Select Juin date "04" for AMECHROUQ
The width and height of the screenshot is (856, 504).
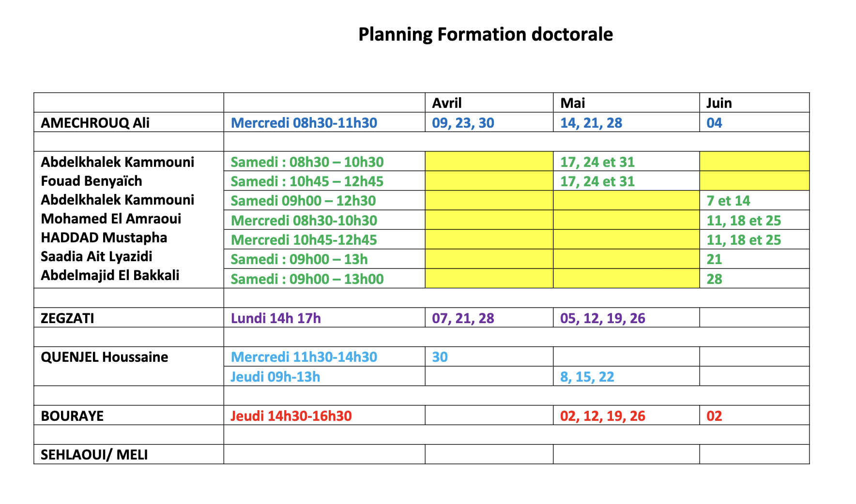point(714,123)
